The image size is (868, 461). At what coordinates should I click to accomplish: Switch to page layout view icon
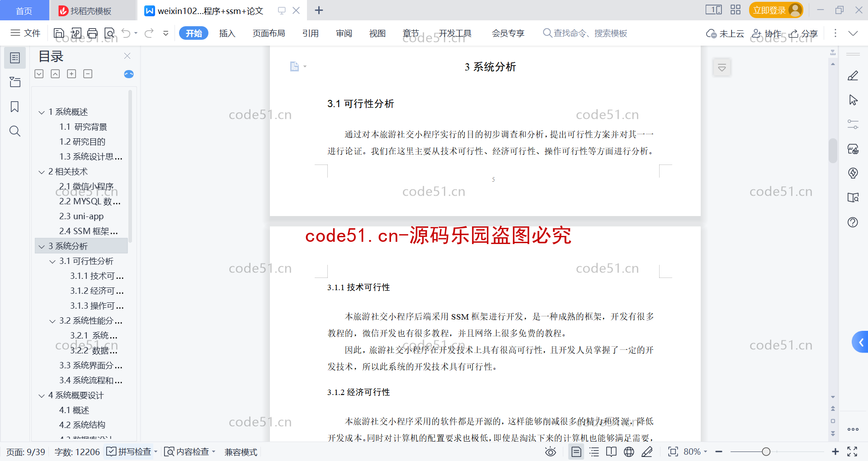[x=576, y=452]
